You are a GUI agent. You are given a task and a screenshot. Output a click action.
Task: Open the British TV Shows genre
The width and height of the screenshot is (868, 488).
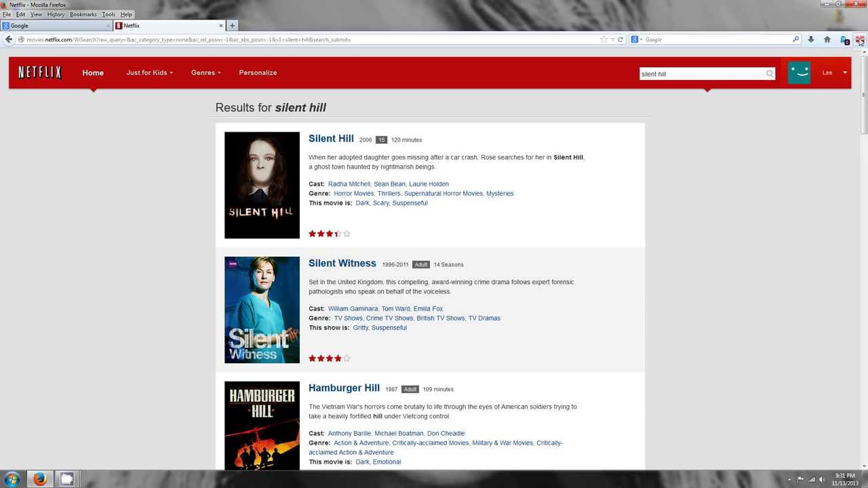tap(441, 318)
